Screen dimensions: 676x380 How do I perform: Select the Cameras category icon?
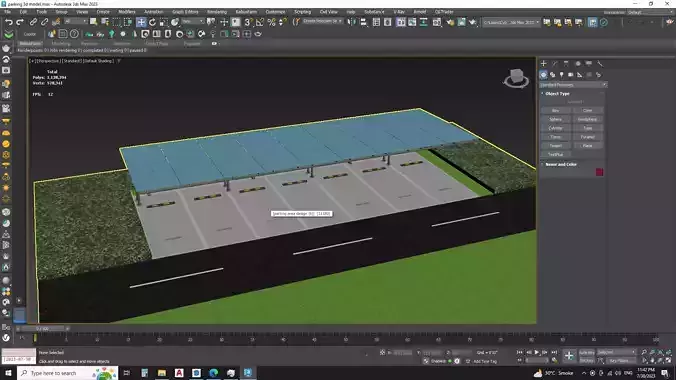point(570,75)
